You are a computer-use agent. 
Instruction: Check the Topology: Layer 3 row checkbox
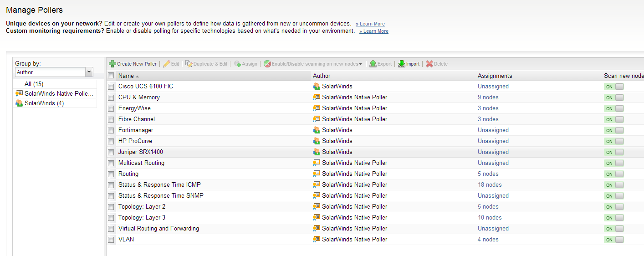click(x=111, y=218)
